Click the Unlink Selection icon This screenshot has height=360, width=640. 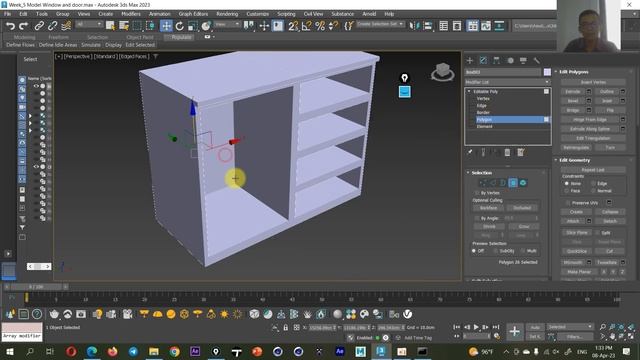(x=52, y=26)
